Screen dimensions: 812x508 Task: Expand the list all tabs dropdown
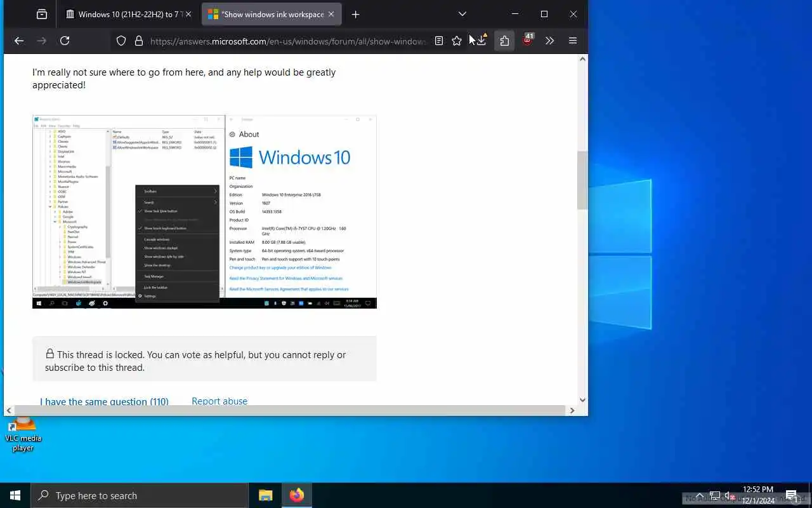462,14
